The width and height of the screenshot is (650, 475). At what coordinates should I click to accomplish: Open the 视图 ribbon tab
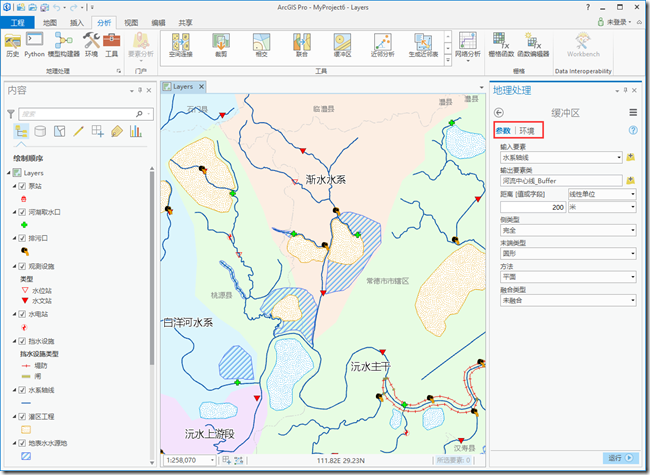(131, 22)
